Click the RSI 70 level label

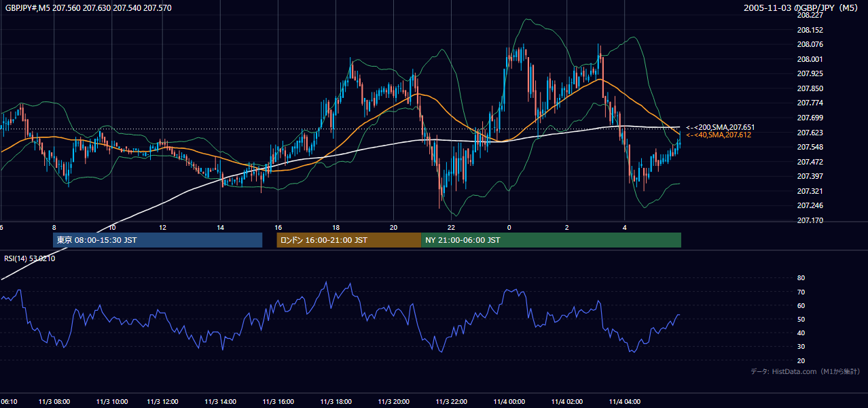coord(801,292)
